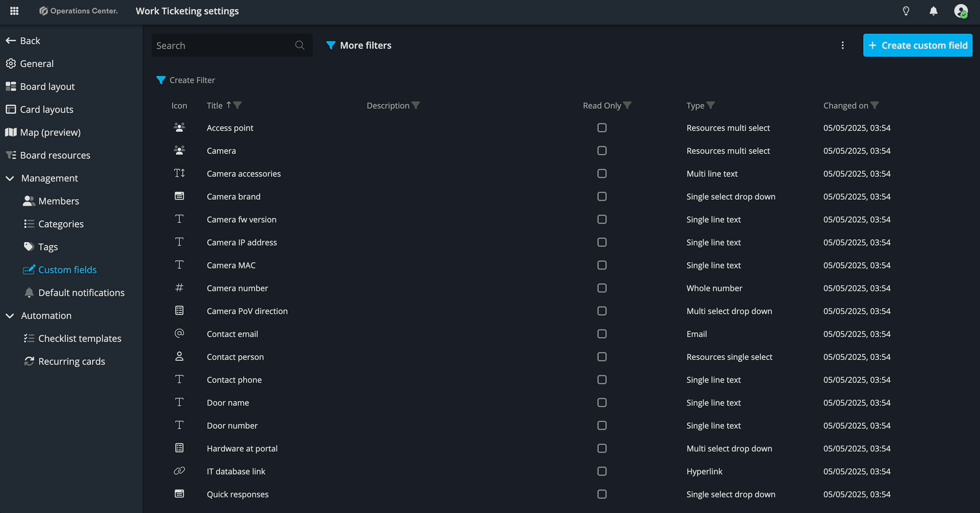Collapse the Management section chevron
This screenshot has width=980, height=513.
pyautogui.click(x=10, y=178)
